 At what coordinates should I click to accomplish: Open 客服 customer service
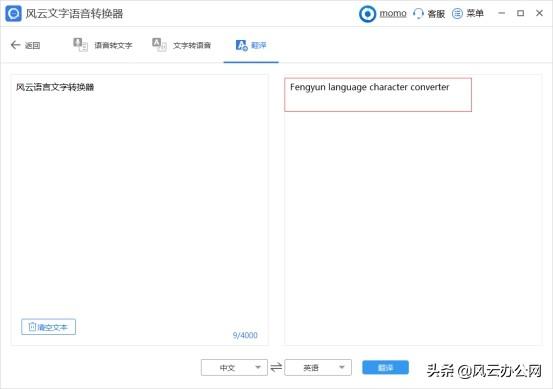click(x=436, y=14)
